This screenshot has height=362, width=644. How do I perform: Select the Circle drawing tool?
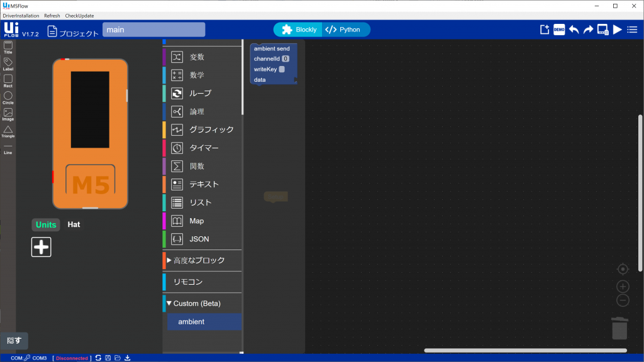(x=8, y=96)
